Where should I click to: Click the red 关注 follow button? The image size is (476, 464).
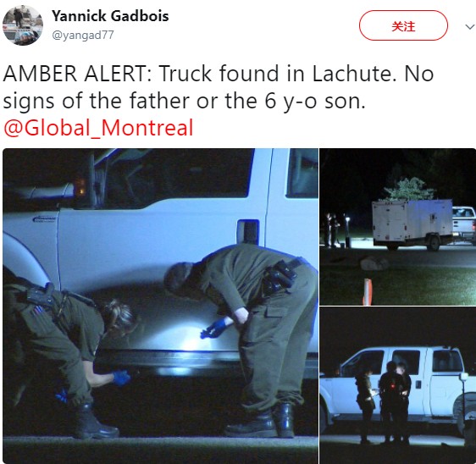pos(403,25)
